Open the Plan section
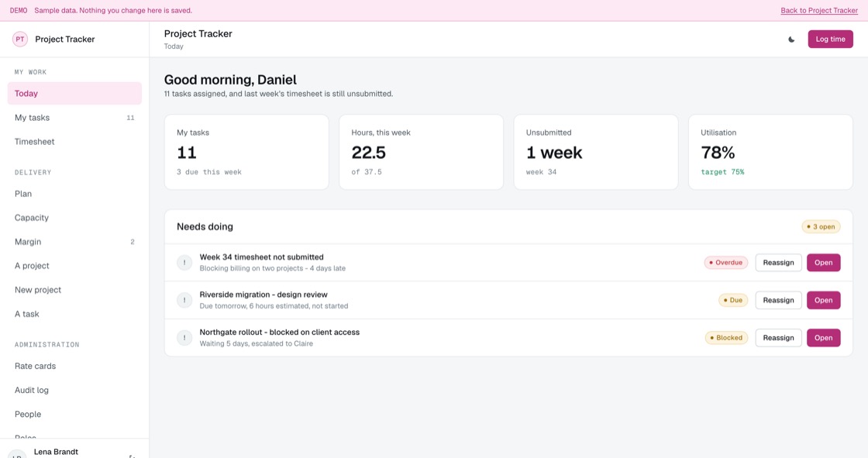 click(74, 194)
